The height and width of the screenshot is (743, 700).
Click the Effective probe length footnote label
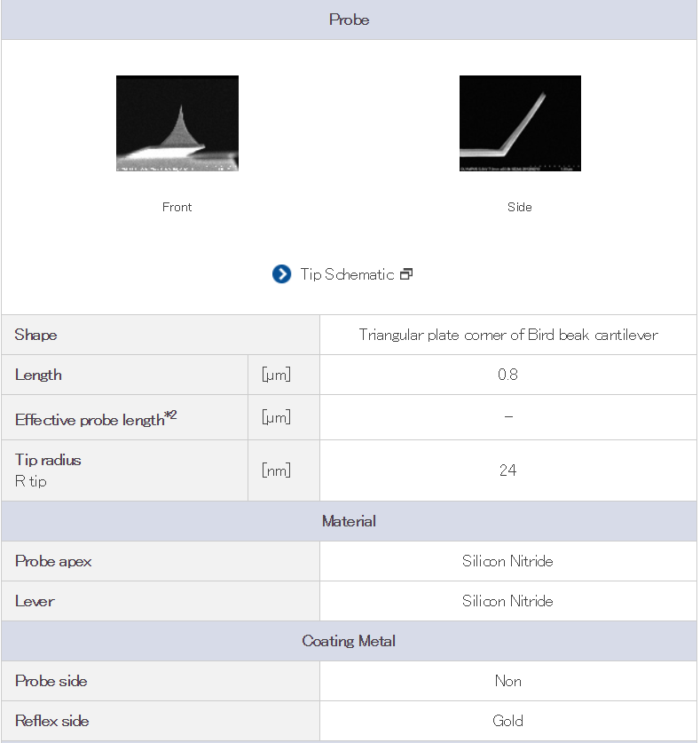point(96,419)
